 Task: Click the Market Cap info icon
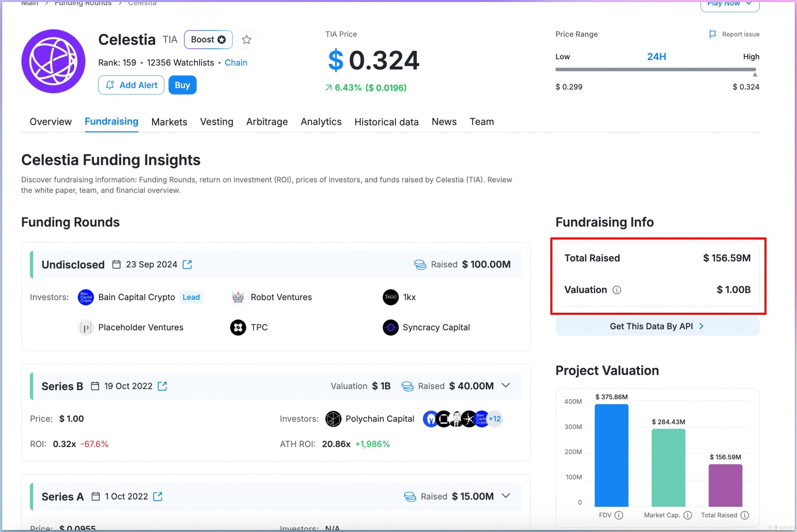coord(687,515)
